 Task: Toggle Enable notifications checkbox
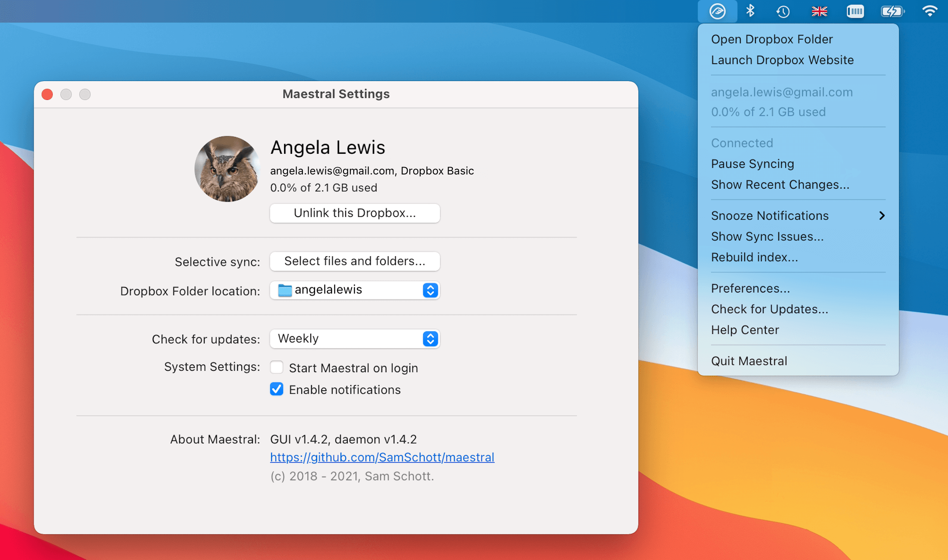click(278, 390)
